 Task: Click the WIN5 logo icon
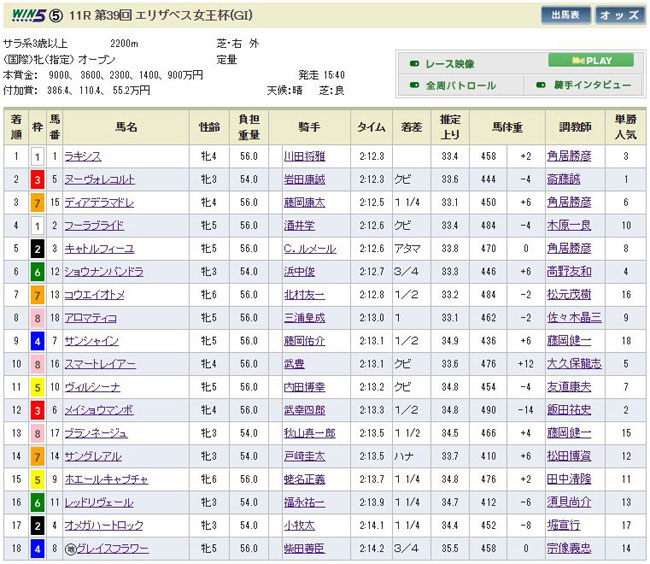[x=27, y=16]
